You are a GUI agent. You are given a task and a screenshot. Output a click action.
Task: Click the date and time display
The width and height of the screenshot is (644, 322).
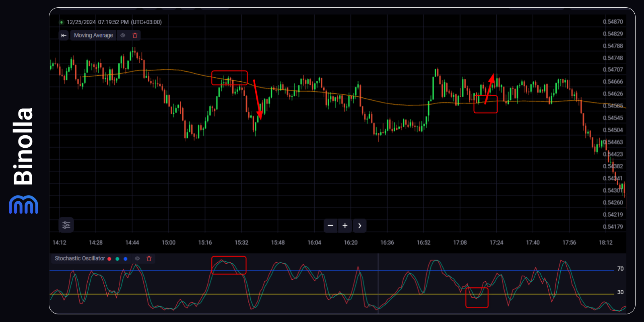[x=114, y=22]
